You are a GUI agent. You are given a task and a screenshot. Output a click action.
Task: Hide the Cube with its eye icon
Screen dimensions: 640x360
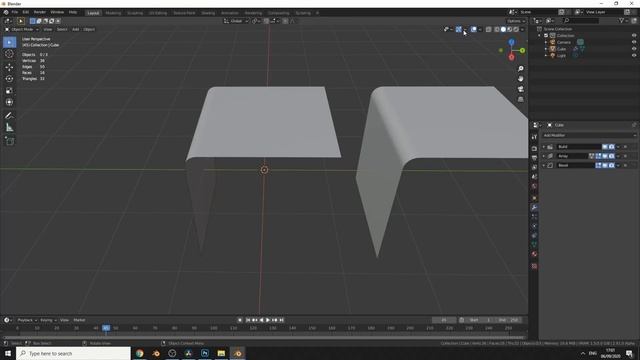[634, 49]
